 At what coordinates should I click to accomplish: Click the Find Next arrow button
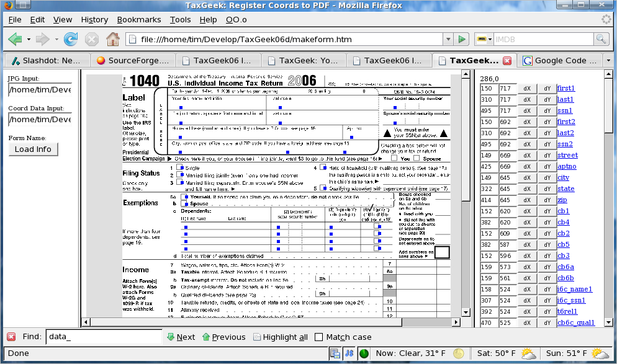(x=181, y=337)
